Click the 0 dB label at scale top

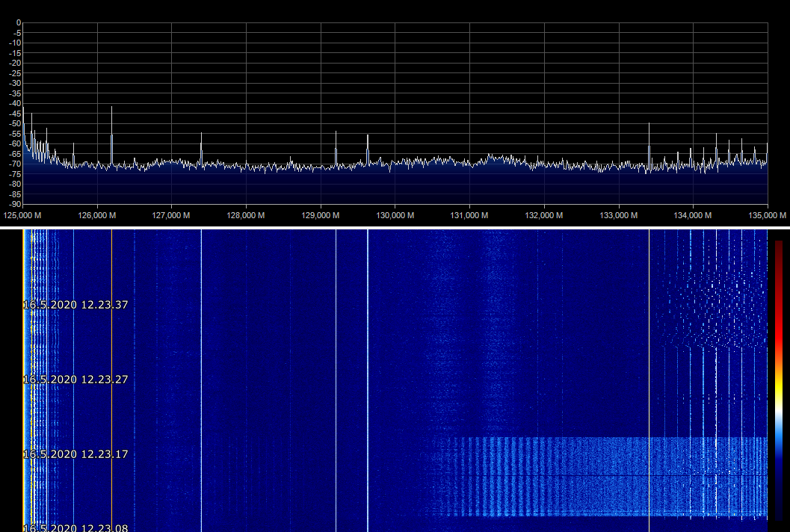click(18, 23)
